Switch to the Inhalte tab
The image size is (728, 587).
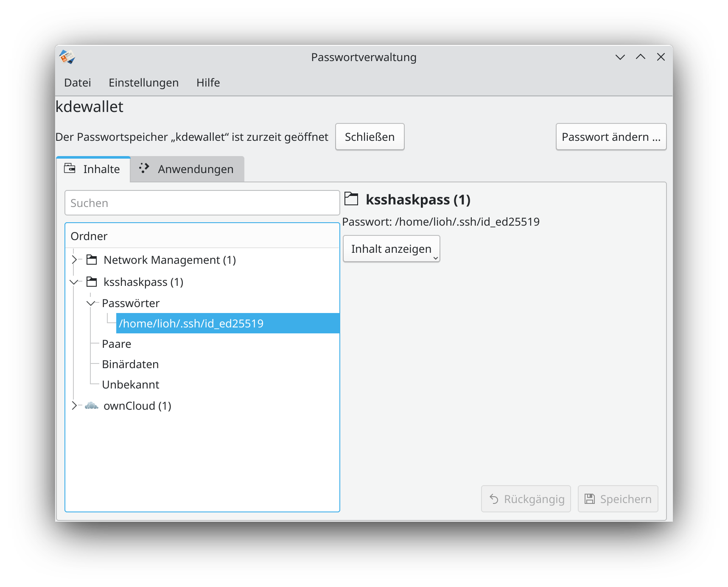(93, 169)
